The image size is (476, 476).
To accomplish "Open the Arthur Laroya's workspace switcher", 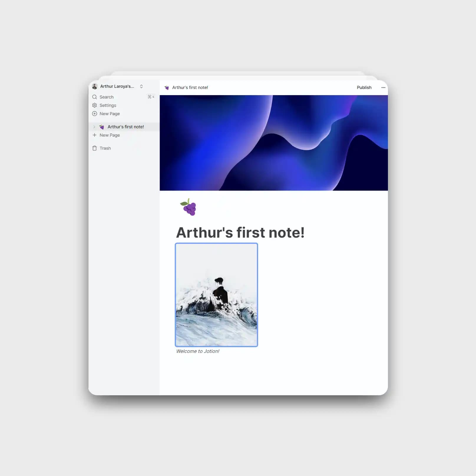I will point(118,86).
